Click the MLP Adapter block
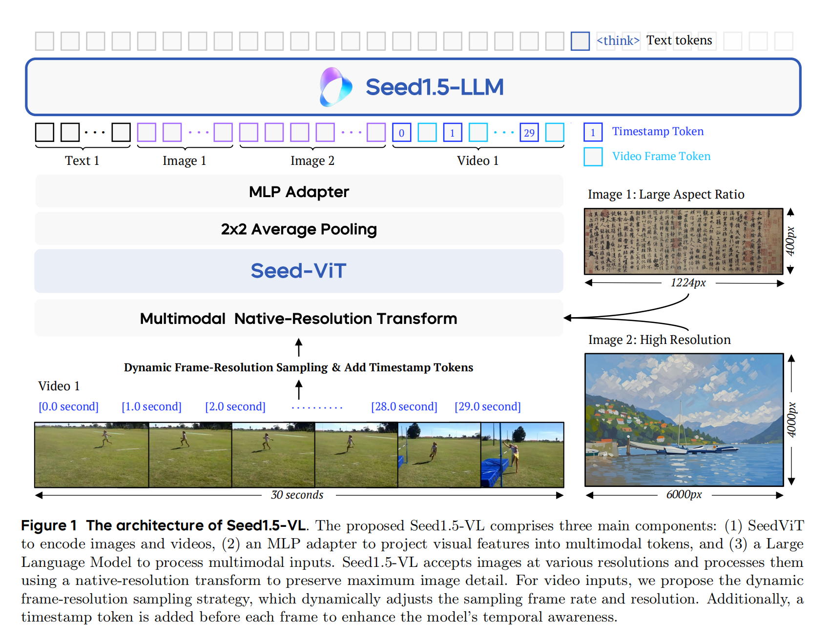Image resolution: width=828 pixels, height=644 pixels. (x=299, y=191)
